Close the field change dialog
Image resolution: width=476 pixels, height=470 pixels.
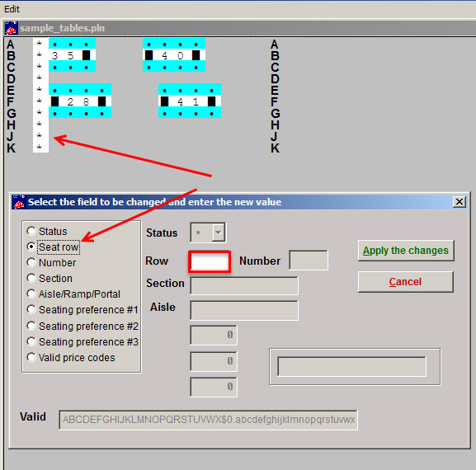tap(460, 202)
